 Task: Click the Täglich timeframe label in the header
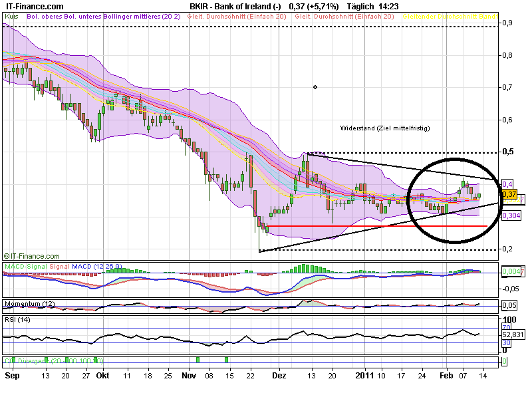[342, 5]
